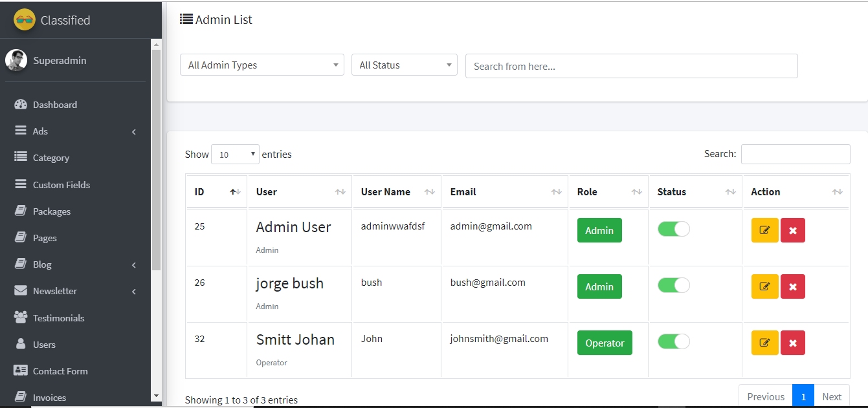This screenshot has width=868, height=408.
Task: Turn off jorge bush's active status
Action: (x=674, y=285)
